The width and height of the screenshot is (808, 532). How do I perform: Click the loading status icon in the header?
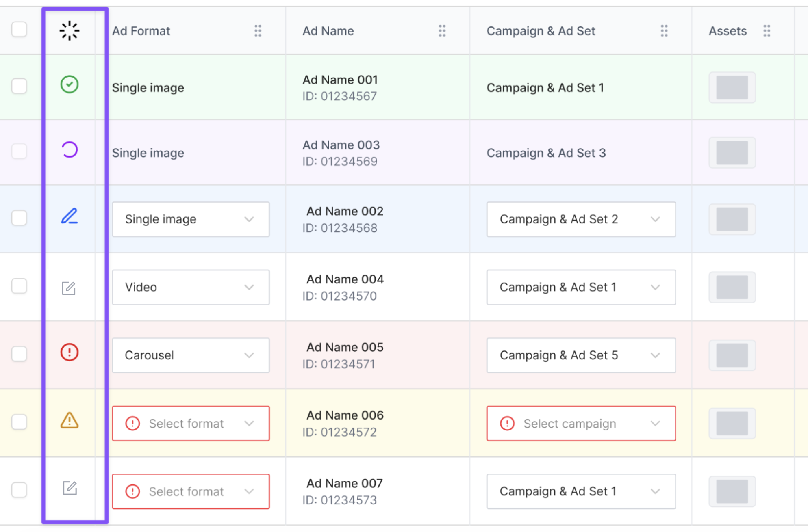click(x=70, y=31)
